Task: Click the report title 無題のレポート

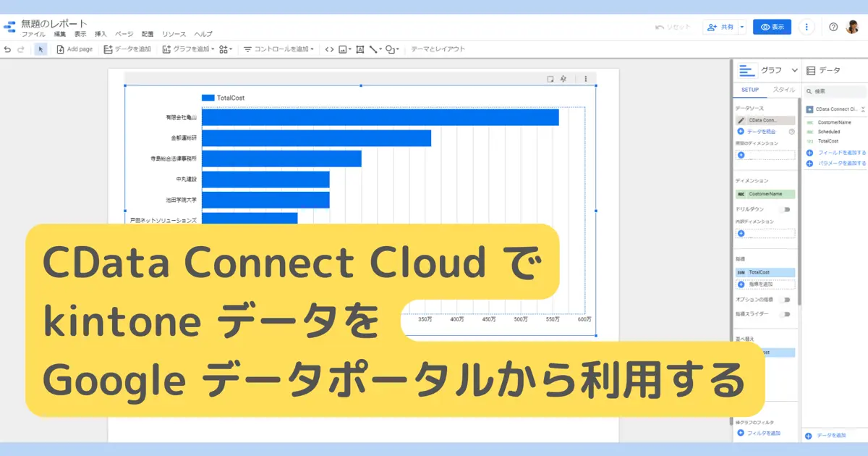Action: click(54, 24)
